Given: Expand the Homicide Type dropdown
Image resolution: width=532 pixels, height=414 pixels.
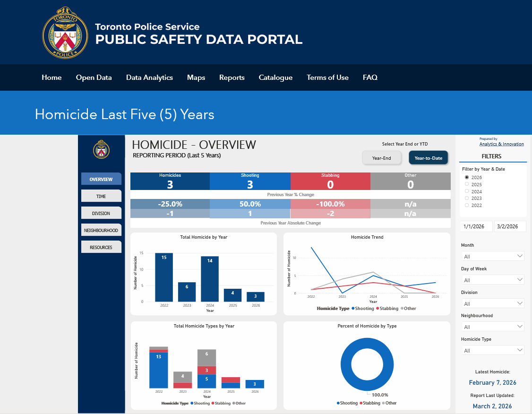Looking at the screenshot, I should pyautogui.click(x=492, y=350).
